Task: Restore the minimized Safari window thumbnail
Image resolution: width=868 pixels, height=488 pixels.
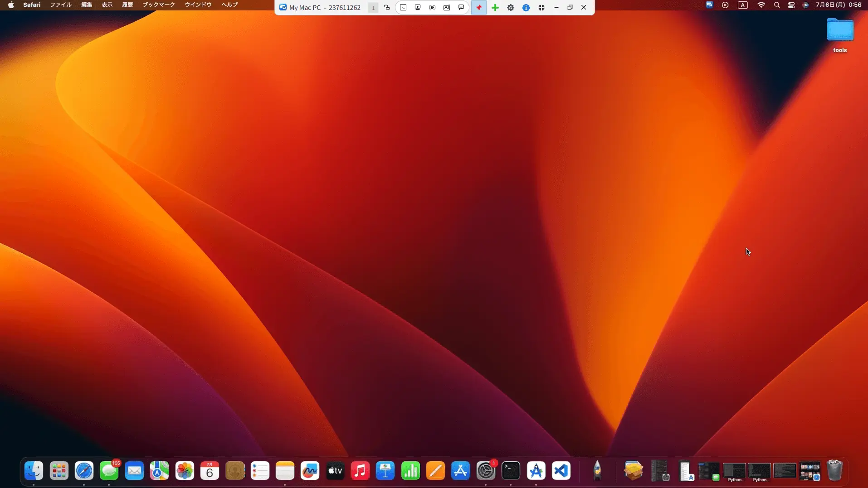Action: tap(810, 471)
